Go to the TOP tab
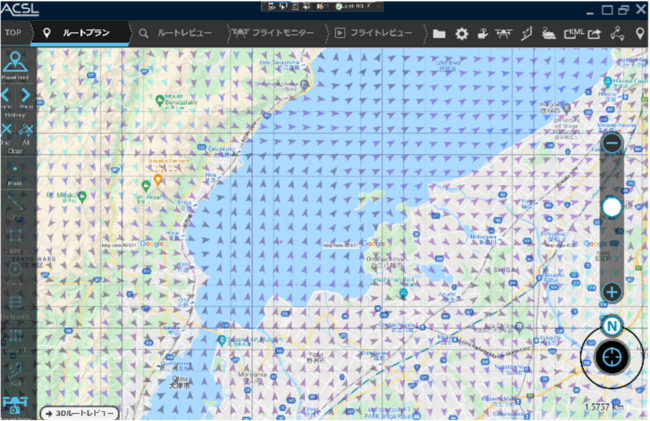 (13, 33)
